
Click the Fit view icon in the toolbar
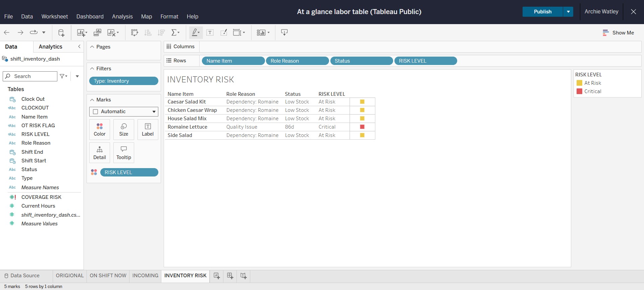[237, 32]
